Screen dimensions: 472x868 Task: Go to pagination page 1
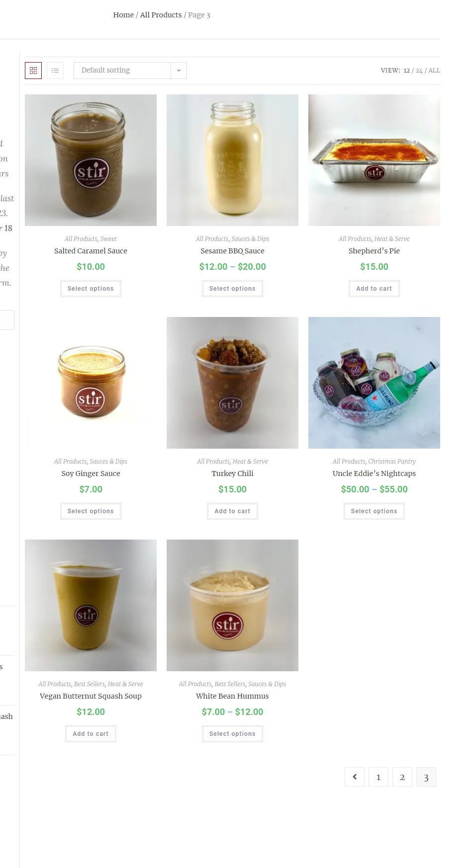pyautogui.click(x=378, y=777)
